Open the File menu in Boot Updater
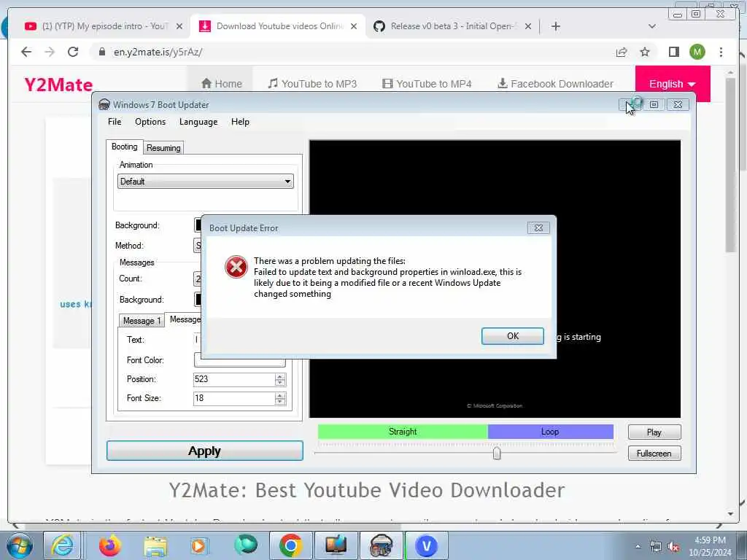 115,122
